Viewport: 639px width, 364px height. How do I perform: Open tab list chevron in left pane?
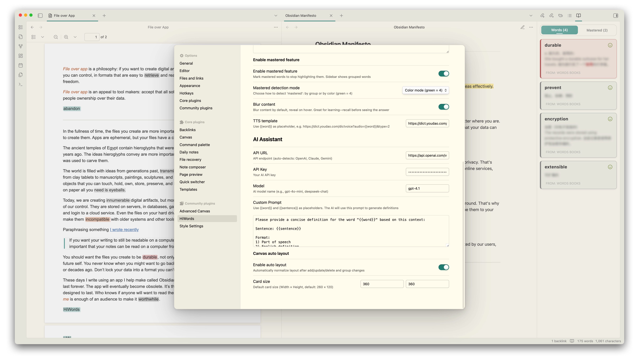point(276,15)
